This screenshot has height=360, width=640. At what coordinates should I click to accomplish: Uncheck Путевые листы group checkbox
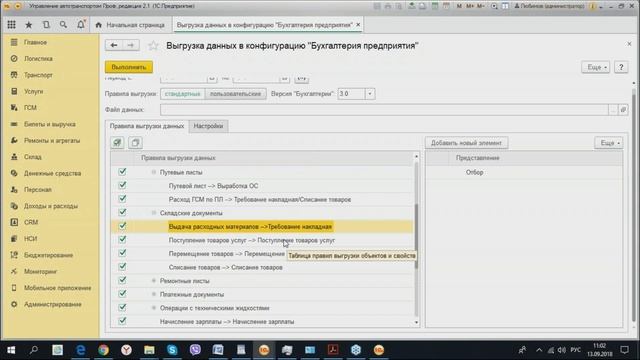click(x=122, y=171)
